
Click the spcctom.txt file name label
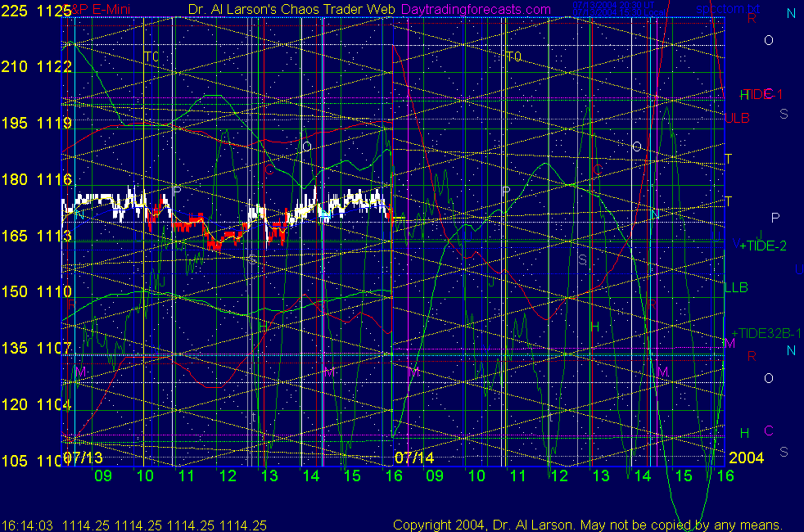pyautogui.click(x=728, y=9)
